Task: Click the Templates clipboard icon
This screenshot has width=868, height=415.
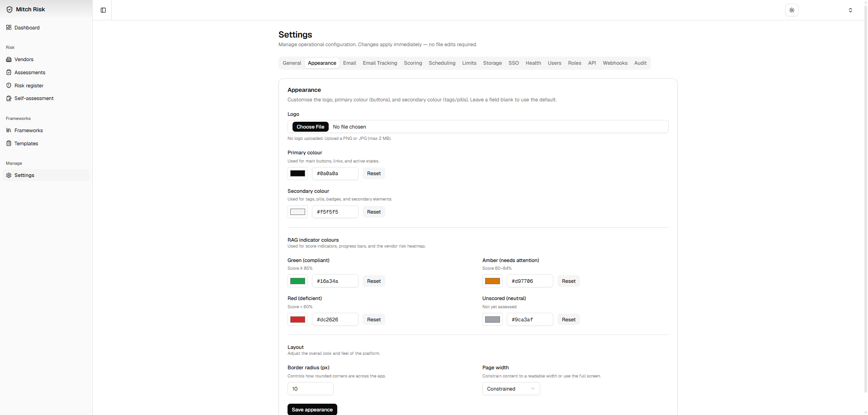Action: click(x=9, y=143)
